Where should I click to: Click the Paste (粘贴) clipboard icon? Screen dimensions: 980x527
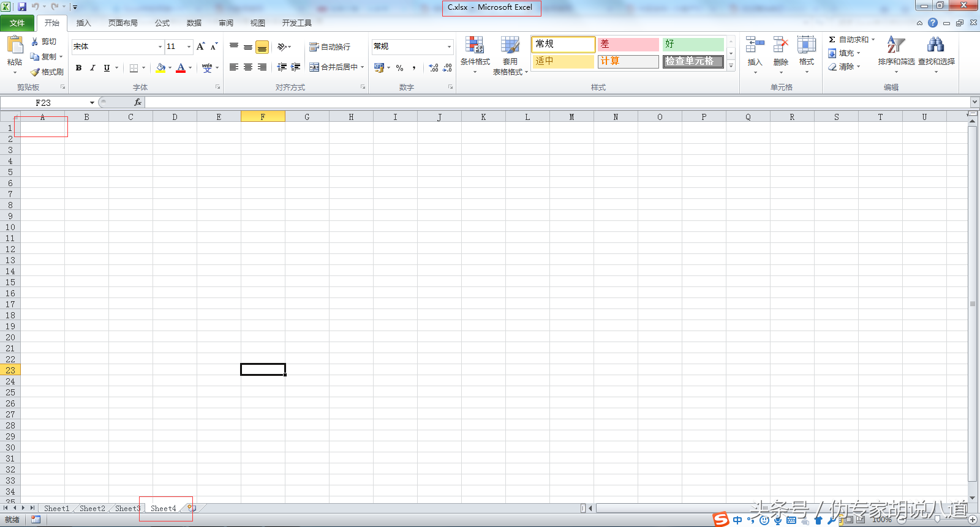(x=15, y=45)
